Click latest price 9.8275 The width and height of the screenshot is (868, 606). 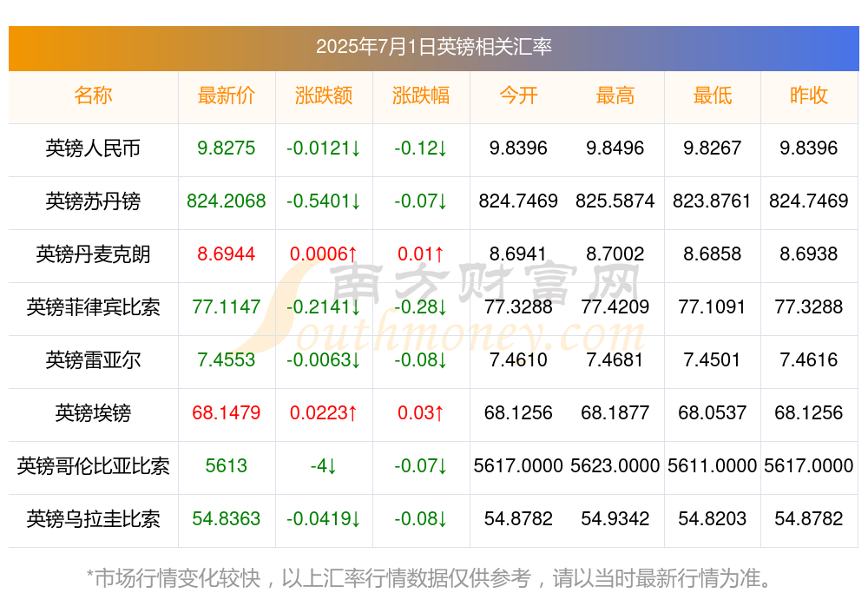pos(227,148)
